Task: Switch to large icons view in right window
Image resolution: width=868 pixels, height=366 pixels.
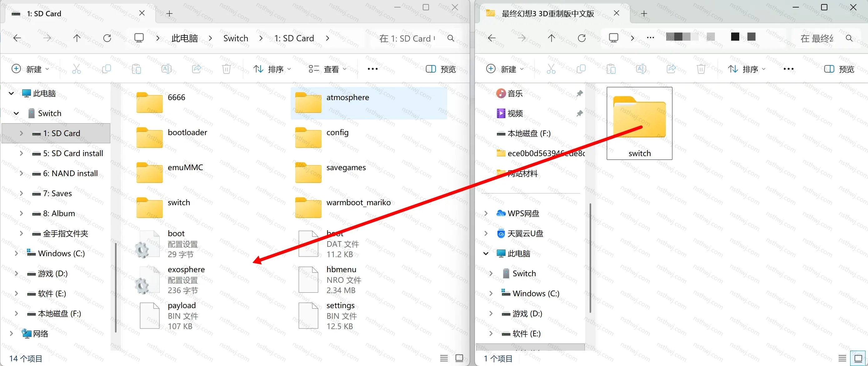Action: pos(858,358)
